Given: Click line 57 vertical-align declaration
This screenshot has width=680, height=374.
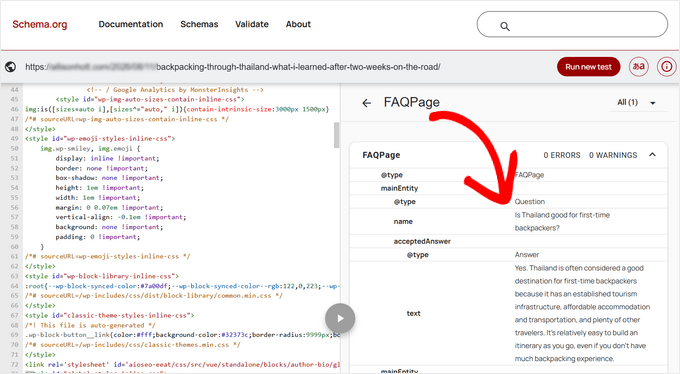Looking at the screenshot, I should [x=121, y=217].
